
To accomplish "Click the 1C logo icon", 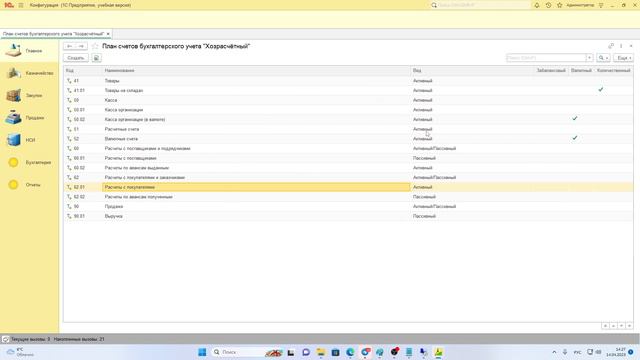I will tap(9, 5).
